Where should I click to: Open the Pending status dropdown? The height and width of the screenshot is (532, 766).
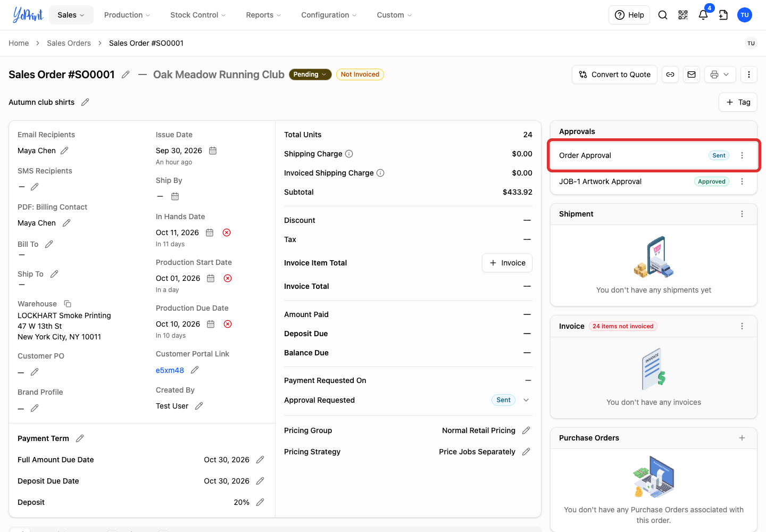click(310, 74)
